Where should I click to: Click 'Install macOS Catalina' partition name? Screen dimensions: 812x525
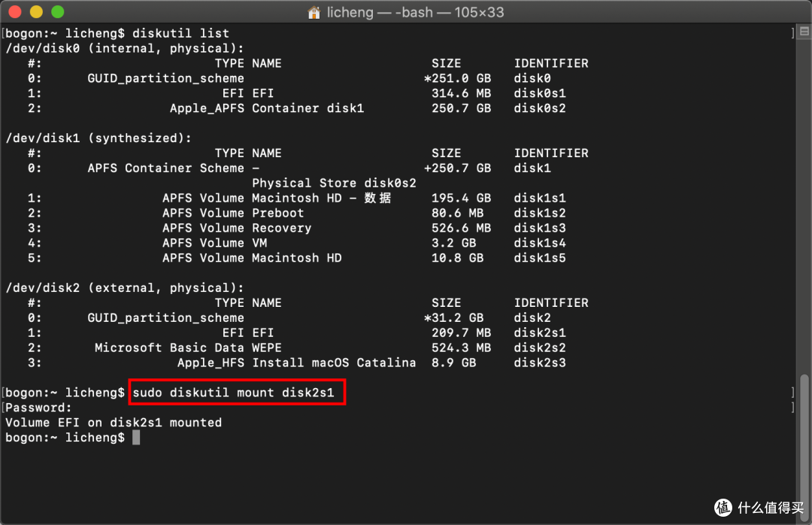(x=334, y=363)
